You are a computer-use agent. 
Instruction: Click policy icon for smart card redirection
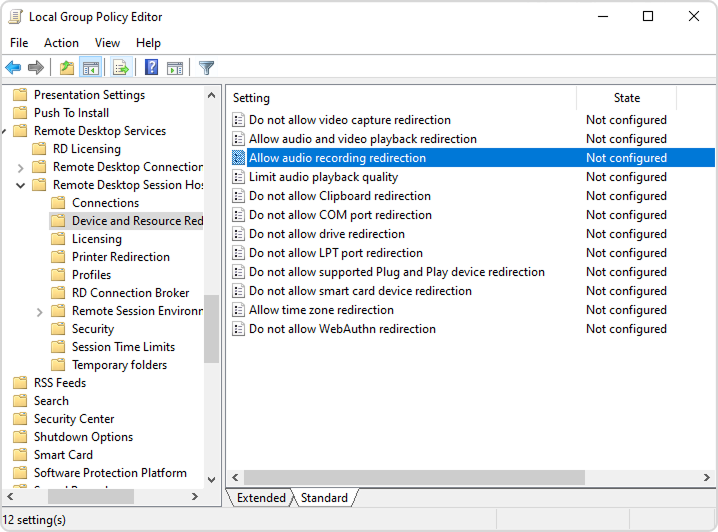click(239, 291)
